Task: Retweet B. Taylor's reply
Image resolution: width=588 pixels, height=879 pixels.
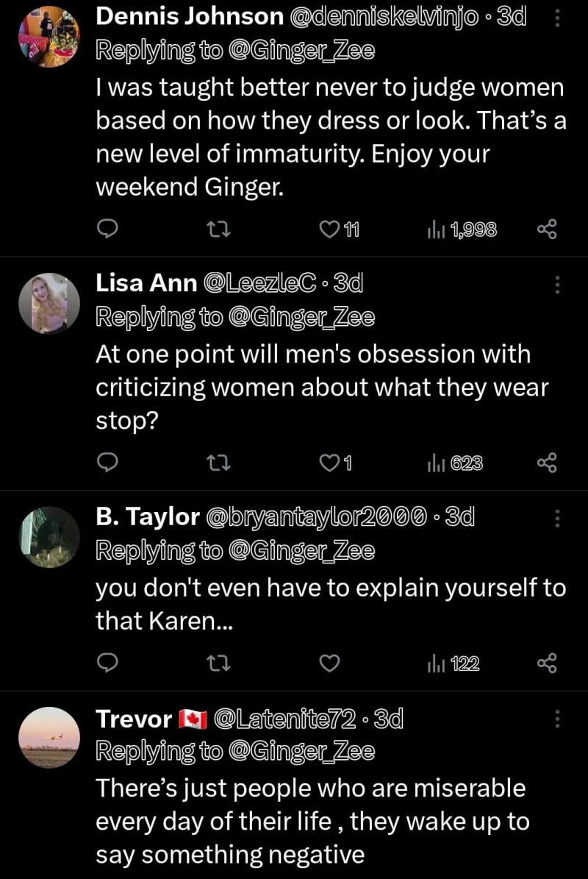Action: [218, 663]
